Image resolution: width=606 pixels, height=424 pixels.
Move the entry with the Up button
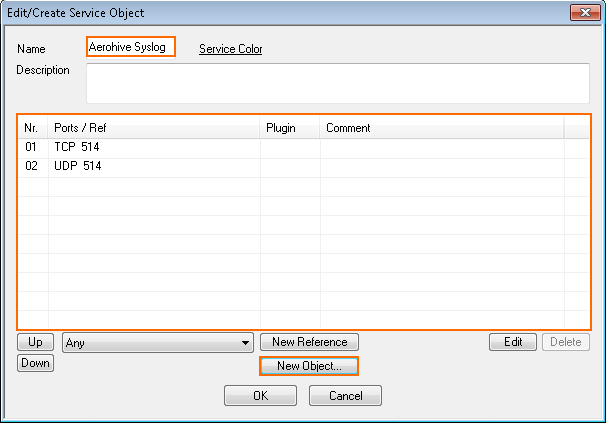pyautogui.click(x=35, y=342)
